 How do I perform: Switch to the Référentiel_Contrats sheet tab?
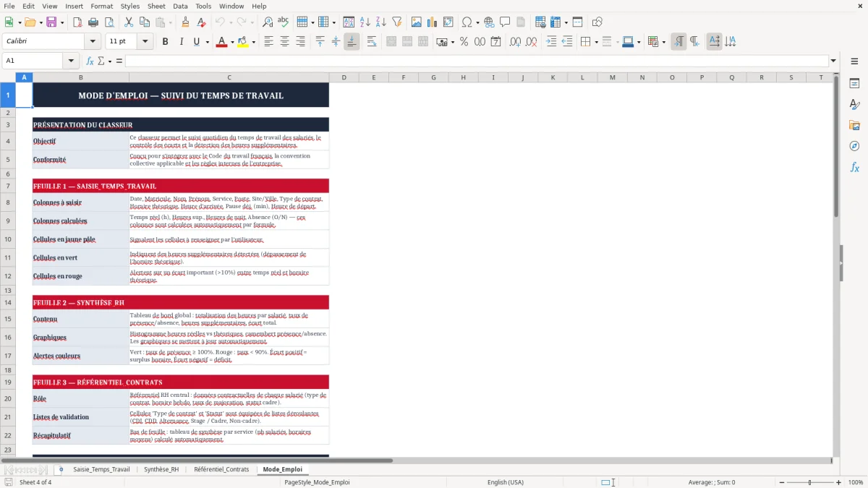coord(221,469)
